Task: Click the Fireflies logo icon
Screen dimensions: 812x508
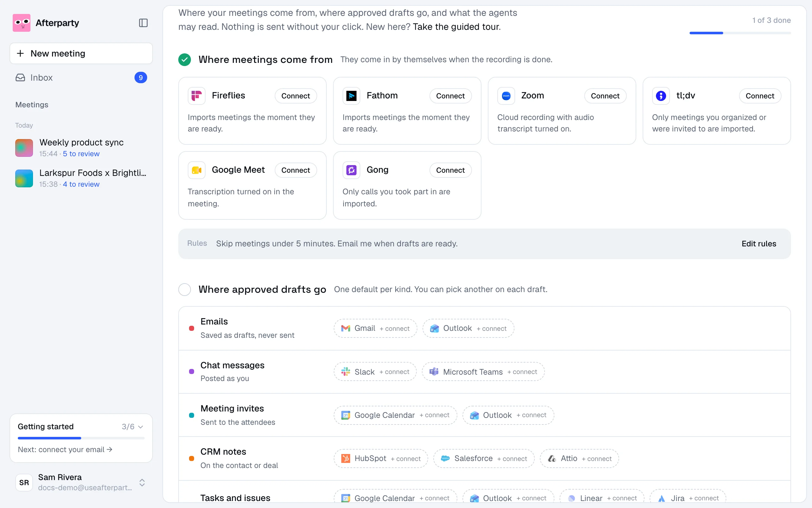Action: tap(197, 96)
